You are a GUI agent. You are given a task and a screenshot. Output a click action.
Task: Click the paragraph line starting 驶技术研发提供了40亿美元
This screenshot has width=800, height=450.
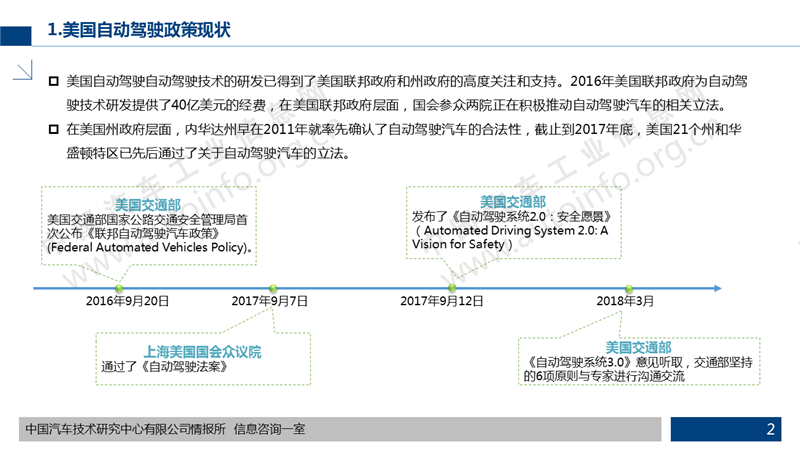396,105
